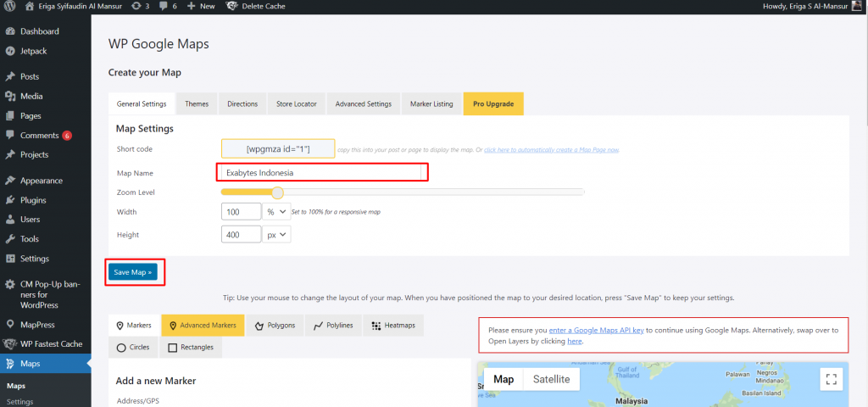Click the MapPress location pin icon
This screenshot has height=407, width=868.
10,325
